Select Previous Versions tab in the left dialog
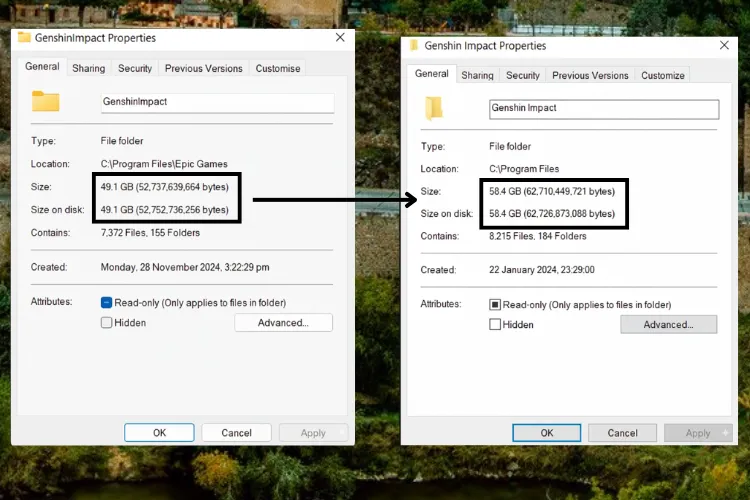Viewport: 750px width, 500px height. (203, 69)
